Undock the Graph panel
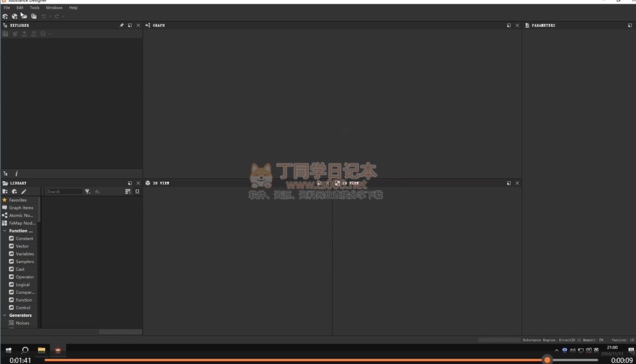 [x=508, y=25]
